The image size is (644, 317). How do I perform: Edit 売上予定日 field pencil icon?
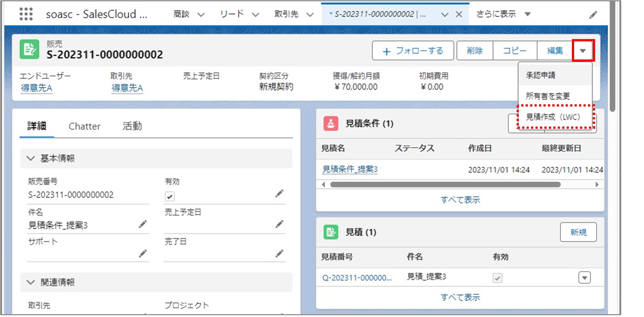coord(279,224)
